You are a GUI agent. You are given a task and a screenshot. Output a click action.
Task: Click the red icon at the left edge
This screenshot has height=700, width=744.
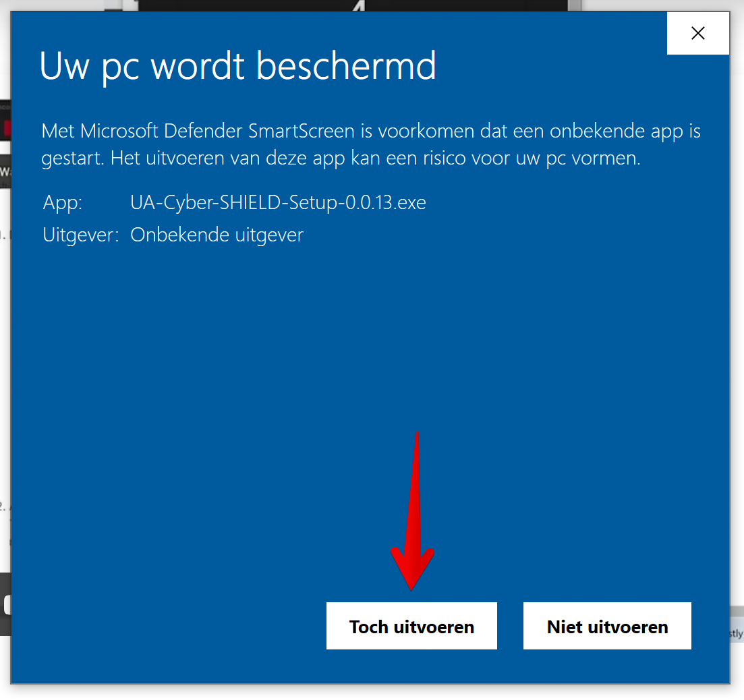click(x=6, y=127)
